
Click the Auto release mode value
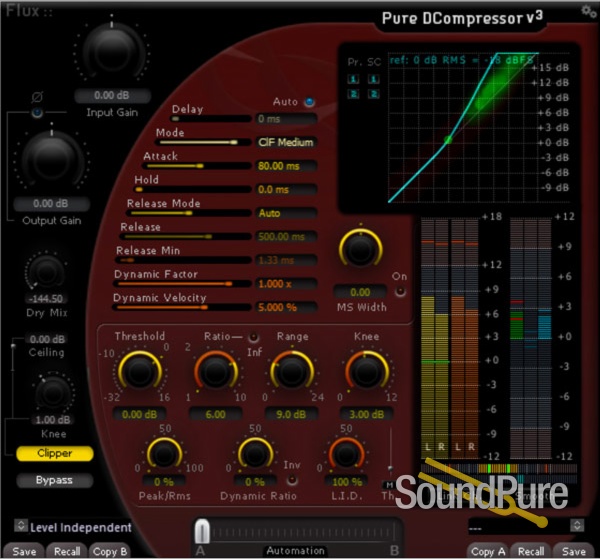(x=286, y=213)
